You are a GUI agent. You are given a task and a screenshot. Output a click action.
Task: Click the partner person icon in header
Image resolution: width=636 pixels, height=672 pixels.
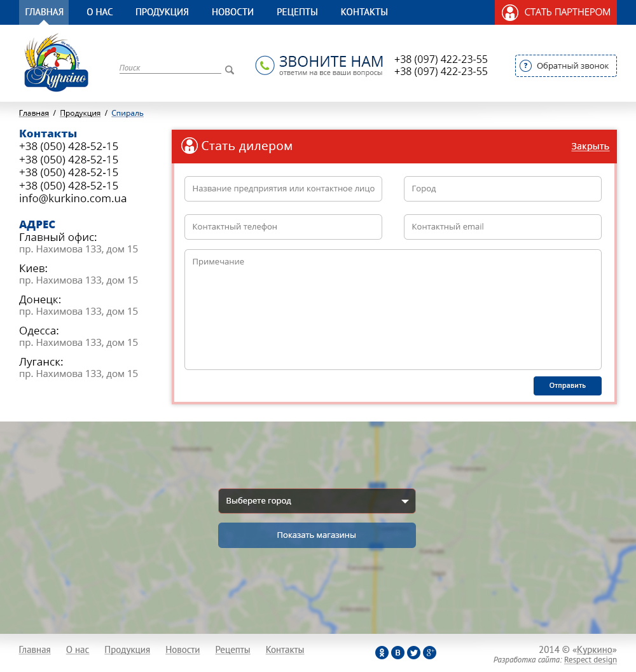(x=509, y=12)
